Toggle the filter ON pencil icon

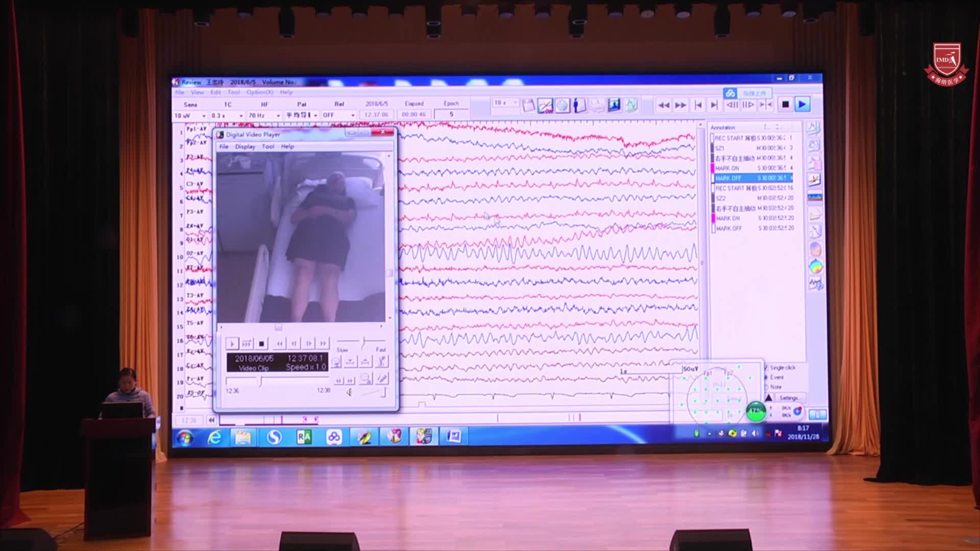point(545,106)
